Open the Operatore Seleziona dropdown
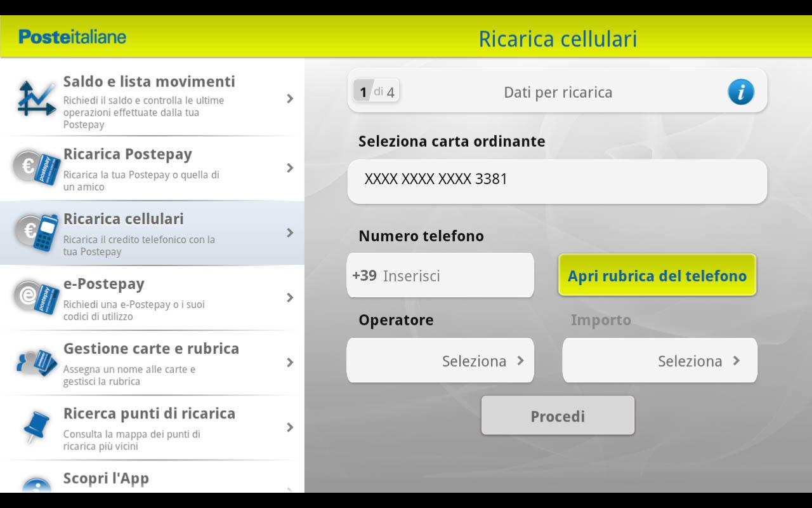 coord(440,360)
